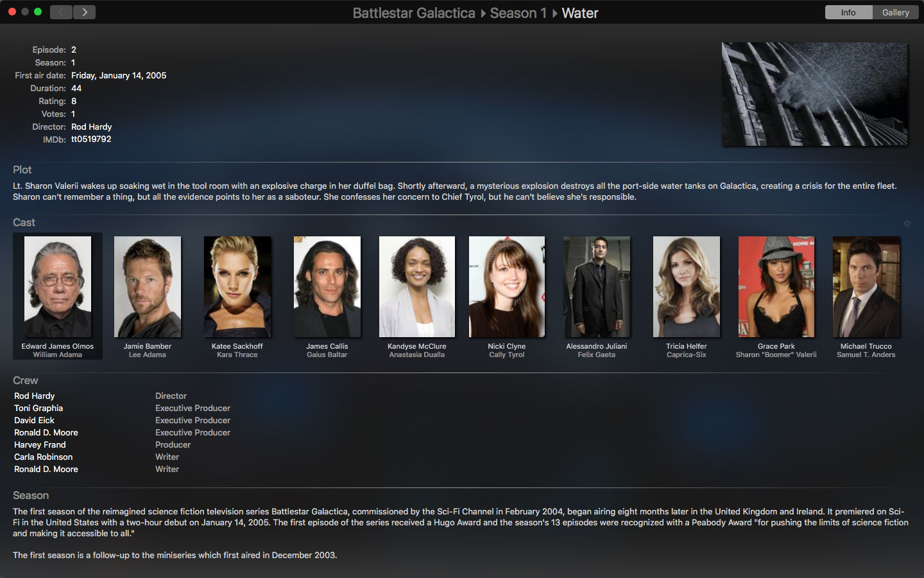Go forward with the right arrow button
This screenshot has height=578, width=924.
[85, 12]
